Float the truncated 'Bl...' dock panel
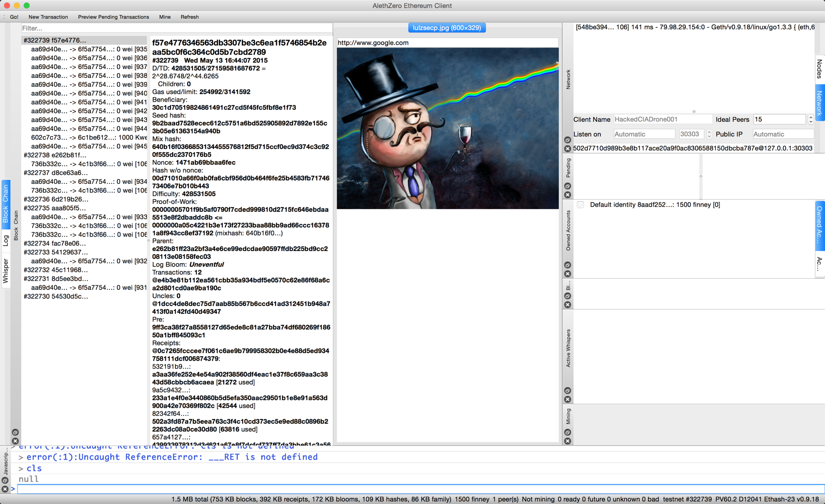 [x=568, y=296]
